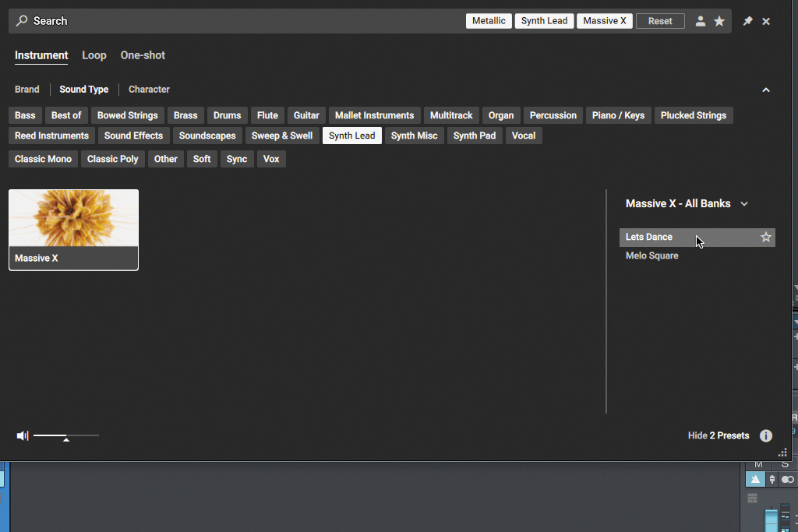The width and height of the screenshot is (798, 532).
Task: Favorite the Lets Dance preset star
Action: click(x=765, y=237)
